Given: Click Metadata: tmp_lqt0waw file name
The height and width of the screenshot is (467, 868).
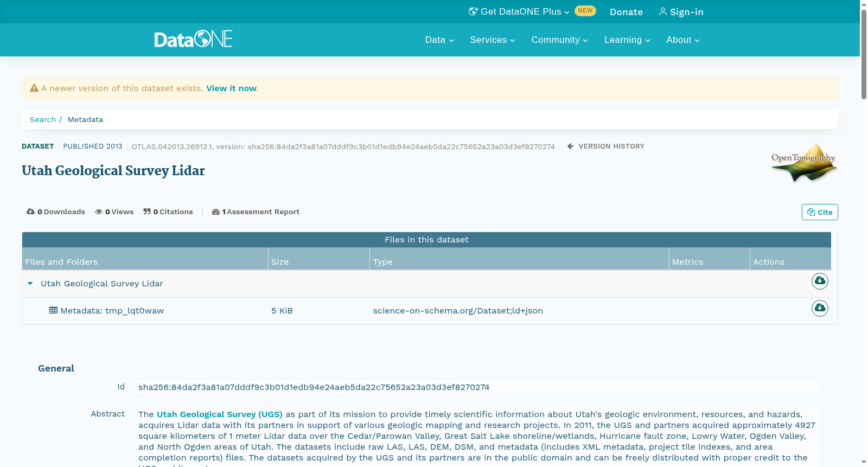Looking at the screenshot, I should pos(112,311).
